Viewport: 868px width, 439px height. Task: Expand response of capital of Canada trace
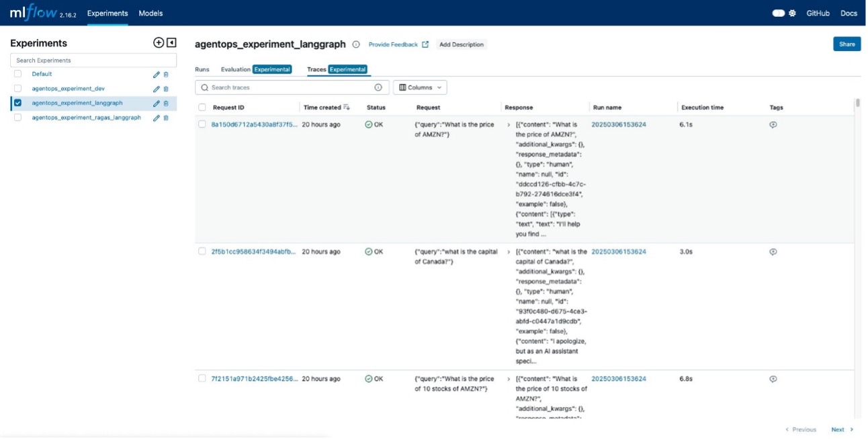pos(509,252)
